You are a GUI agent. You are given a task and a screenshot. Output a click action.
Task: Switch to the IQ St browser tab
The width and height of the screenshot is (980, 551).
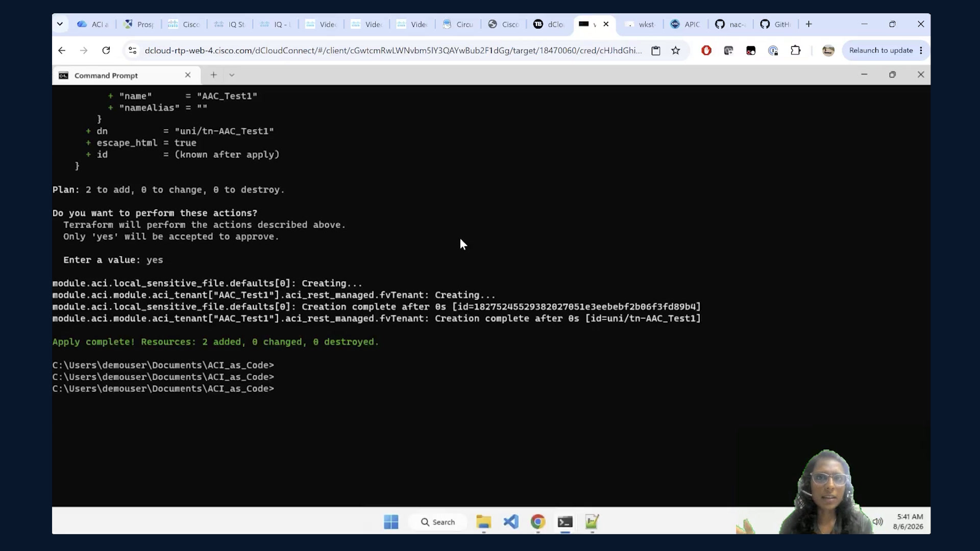[x=230, y=24]
